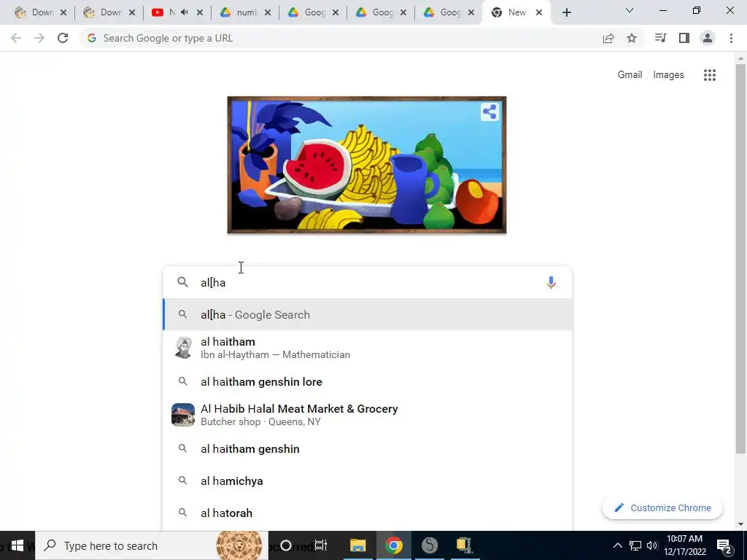Mute the YouTube tab via speaker icon
747x560 pixels.
pos(185,12)
